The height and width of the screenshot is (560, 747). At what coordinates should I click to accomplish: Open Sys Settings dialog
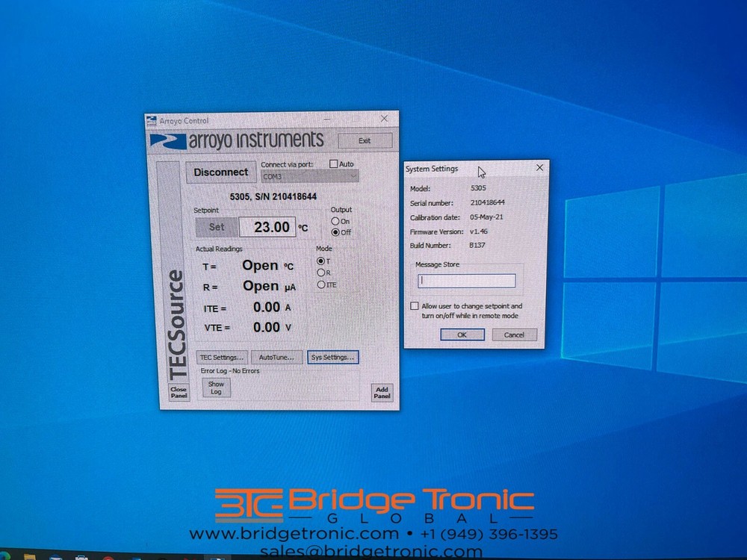click(x=332, y=357)
